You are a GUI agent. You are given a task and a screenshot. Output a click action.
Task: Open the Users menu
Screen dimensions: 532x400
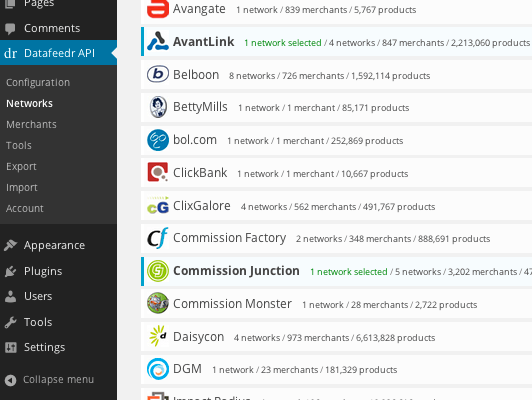click(x=58, y=296)
